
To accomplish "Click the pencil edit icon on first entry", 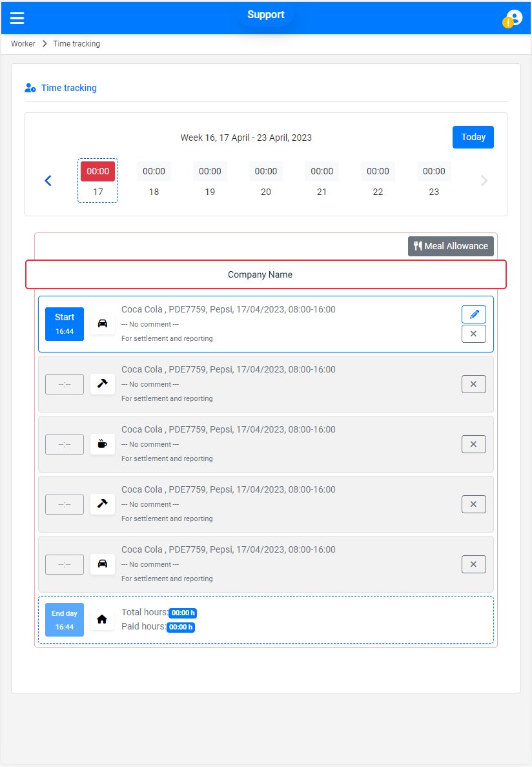I will [473, 314].
